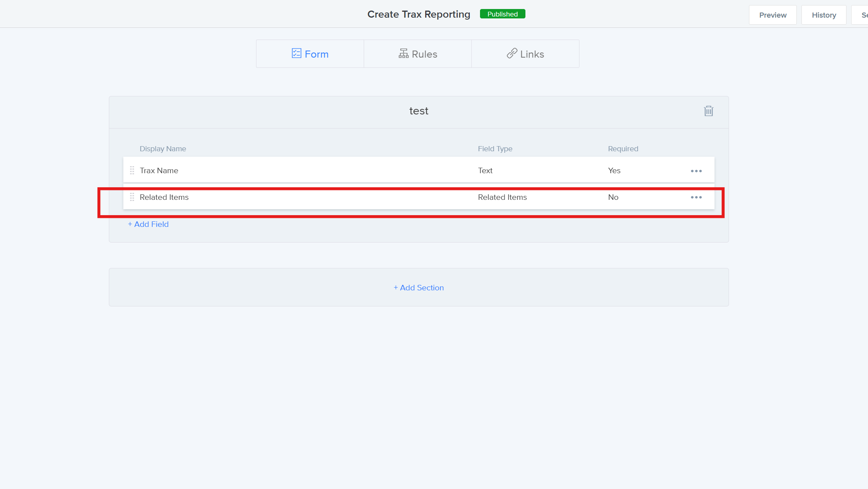Click the Published status badge
The height and width of the screenshot is (489, 868).
(x=502, y=14)
